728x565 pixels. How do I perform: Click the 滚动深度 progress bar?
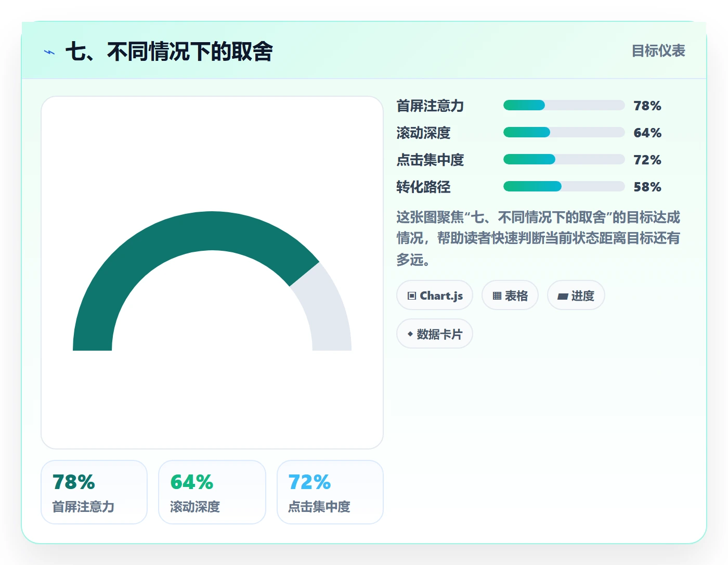tap(564, 132)
